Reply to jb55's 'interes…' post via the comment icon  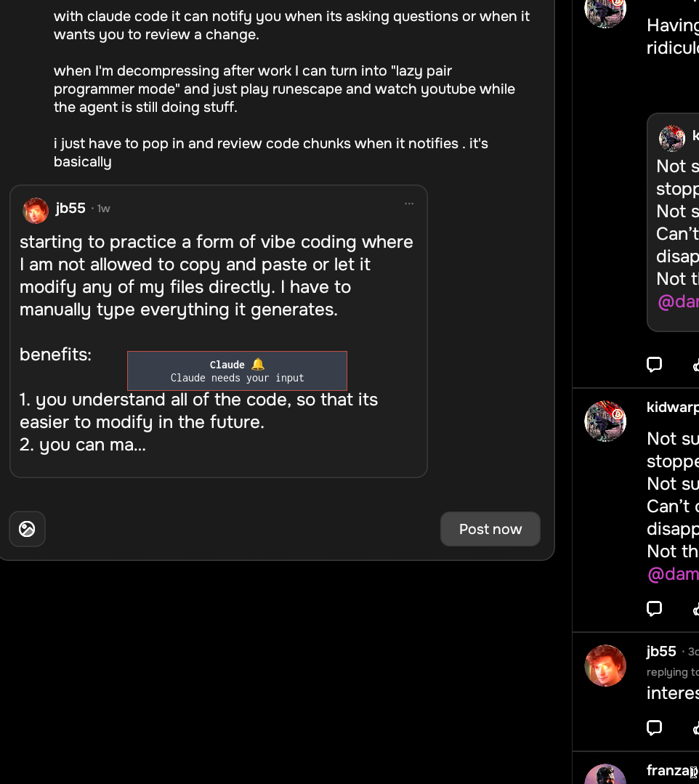point(654,727)
